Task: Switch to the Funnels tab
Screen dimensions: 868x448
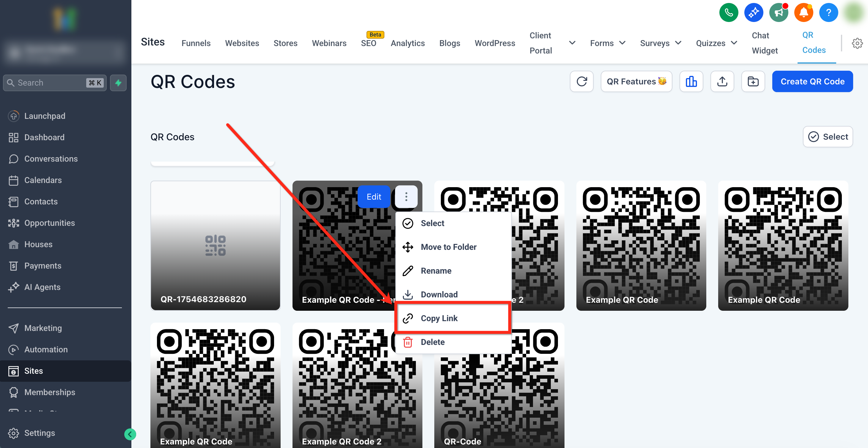Action: pyautogui.click(x=196, y=43)
